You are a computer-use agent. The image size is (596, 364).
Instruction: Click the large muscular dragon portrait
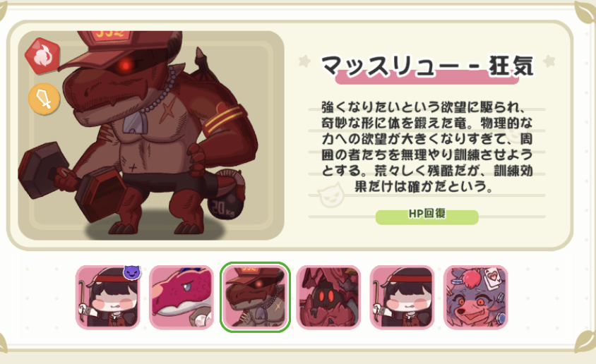(151, 135)
